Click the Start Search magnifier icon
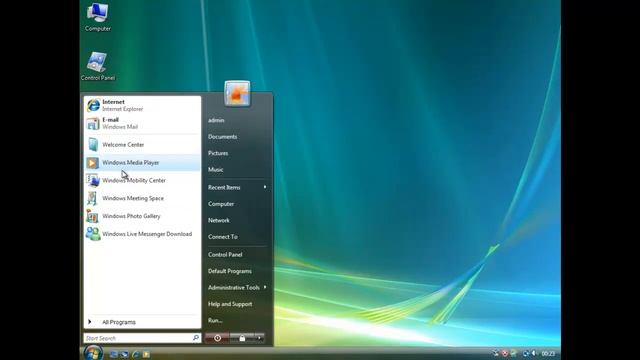Screen dimensions: 640x360 click(196, 338)
